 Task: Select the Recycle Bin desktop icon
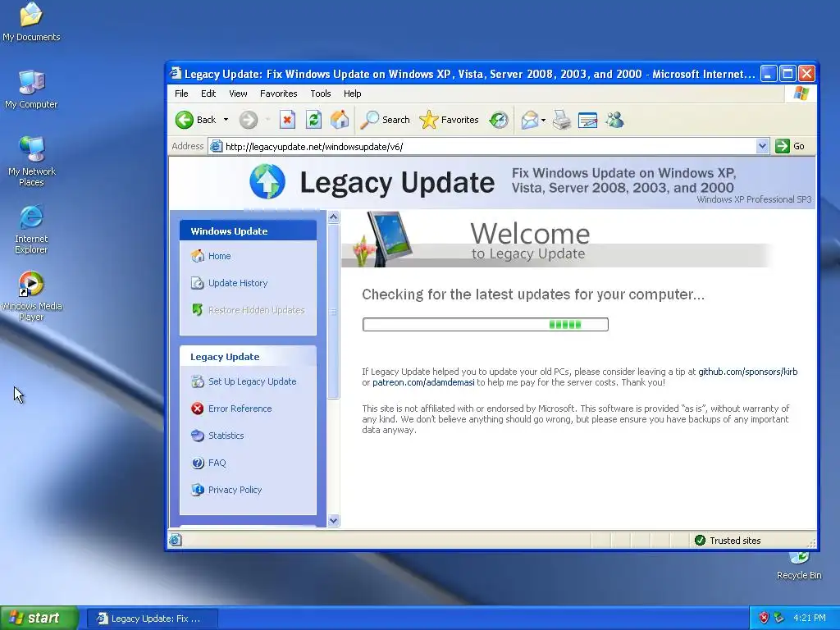(x=799, y=566)
